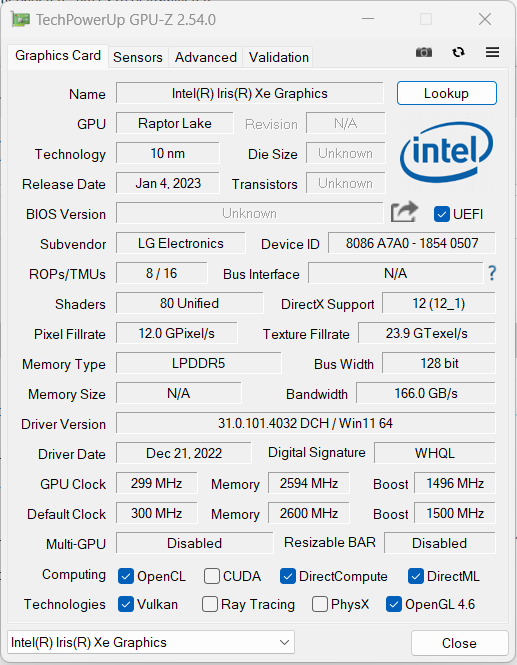Click the Device ID value field
This screenshot has width=517, height=665.
411,243
